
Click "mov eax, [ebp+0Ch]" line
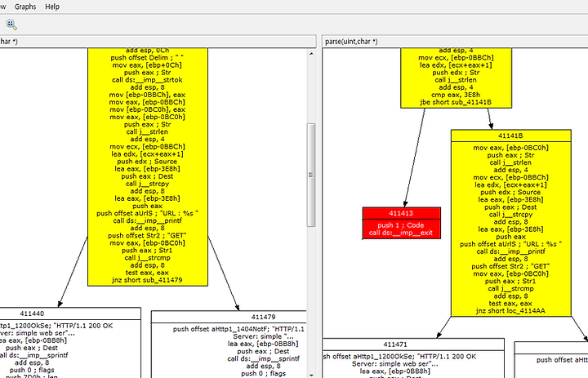(x=147, y=65)
